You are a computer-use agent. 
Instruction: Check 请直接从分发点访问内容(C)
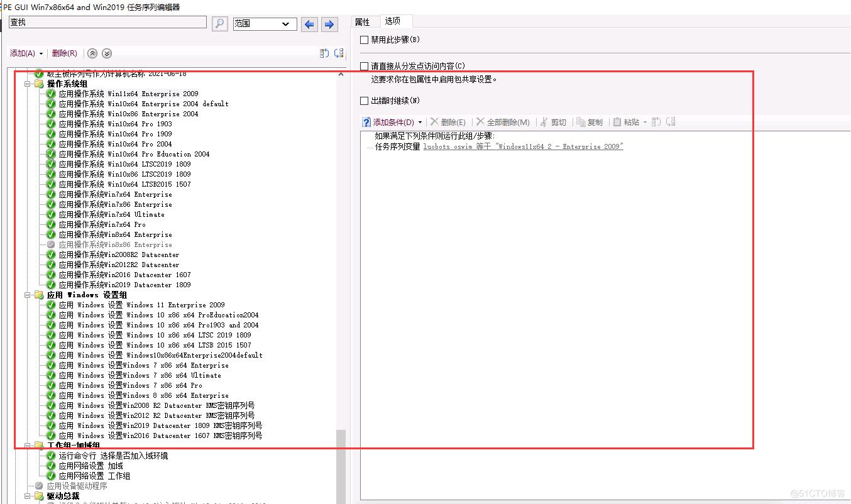(363, 65)
